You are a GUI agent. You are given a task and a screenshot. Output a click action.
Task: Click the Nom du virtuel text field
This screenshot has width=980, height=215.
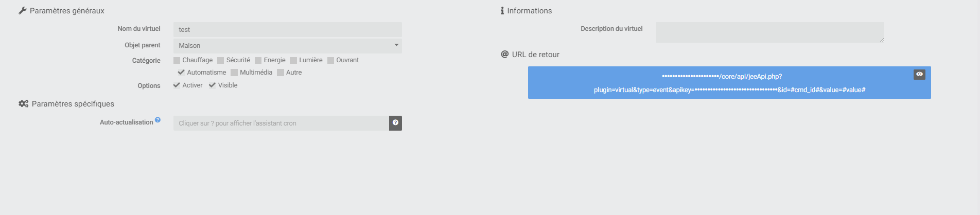[x=287, y=30]
